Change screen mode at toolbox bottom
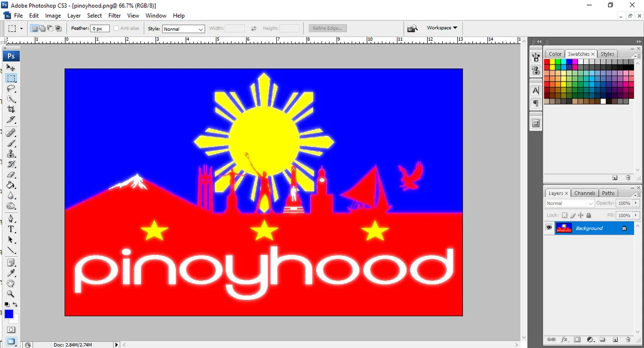Image resolution: width=644 pixels, height=348 pixels. [x=11, y=341]
